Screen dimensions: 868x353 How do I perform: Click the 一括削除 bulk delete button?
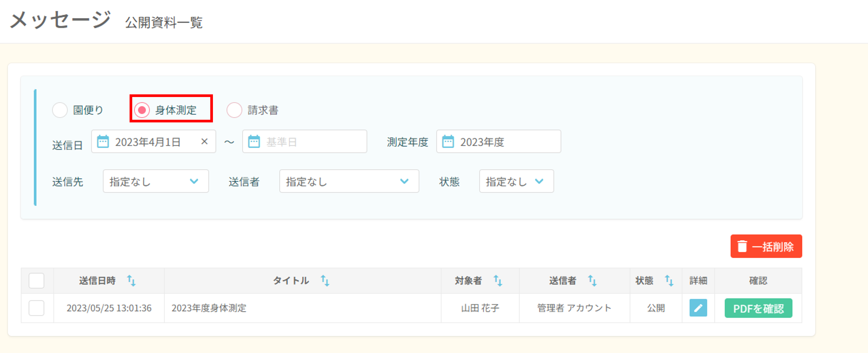click(x=766, y=247)
